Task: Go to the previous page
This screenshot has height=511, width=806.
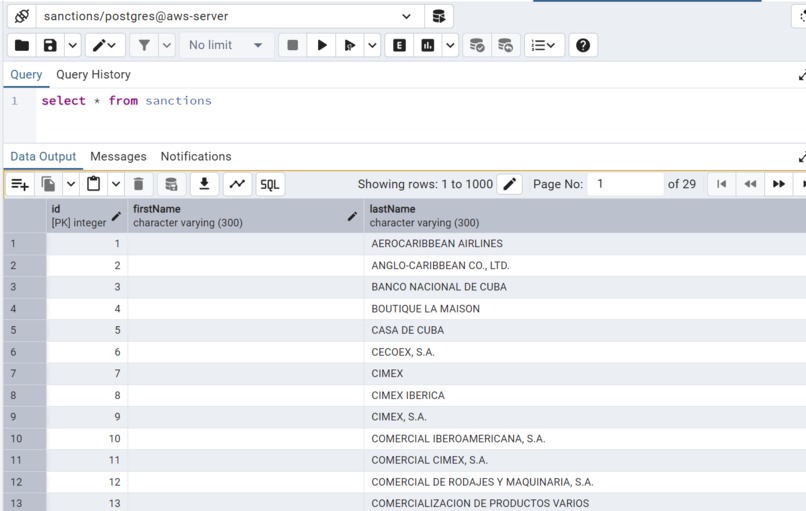Action: pos(750,184)
